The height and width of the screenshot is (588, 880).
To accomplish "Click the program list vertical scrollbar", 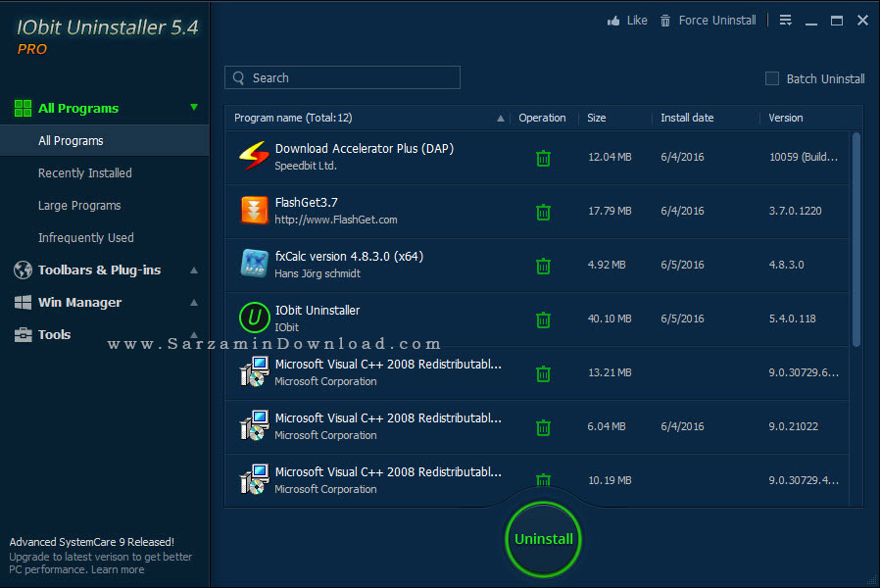I will click(x=856, y=239).
